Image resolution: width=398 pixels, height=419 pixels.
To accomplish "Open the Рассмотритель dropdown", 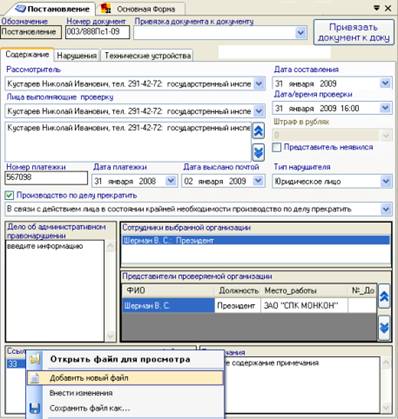I will [259, 84].
